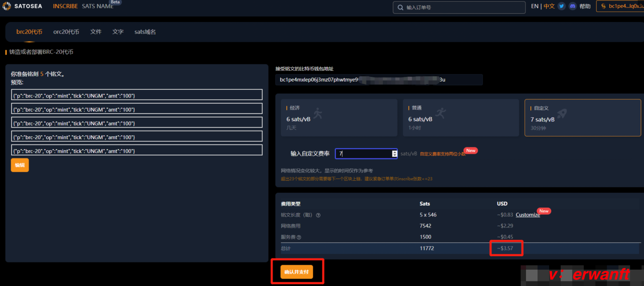This screenshot has width=644, height=286.
Task: Click the last UNGM mint preview row
Action: (x=137, y=150)
